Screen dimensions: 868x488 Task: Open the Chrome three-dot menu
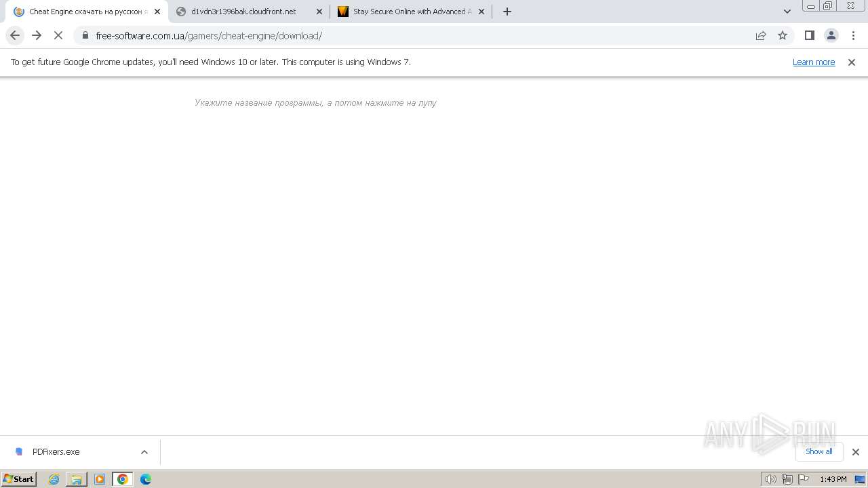click(853, 35)
